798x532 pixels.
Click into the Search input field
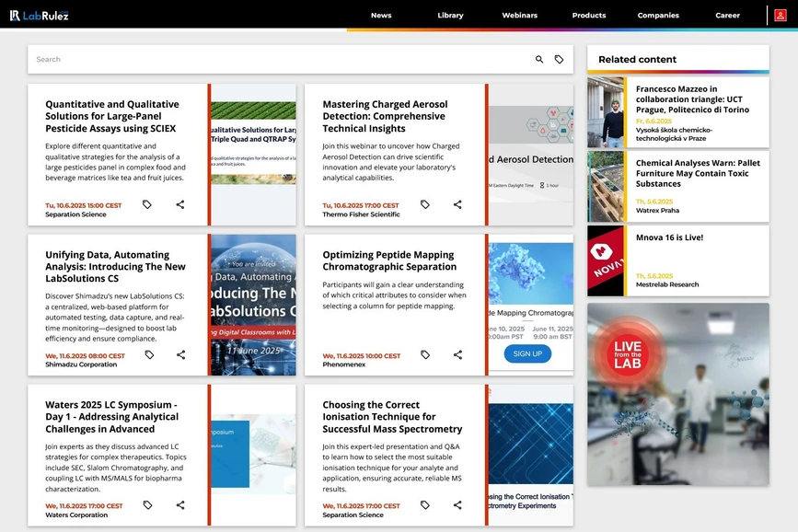280,60
